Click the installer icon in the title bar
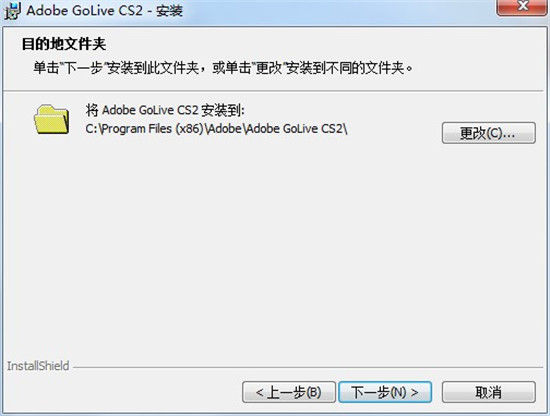The height and width of the screenshot is (416, 550). tap(12, 11)
